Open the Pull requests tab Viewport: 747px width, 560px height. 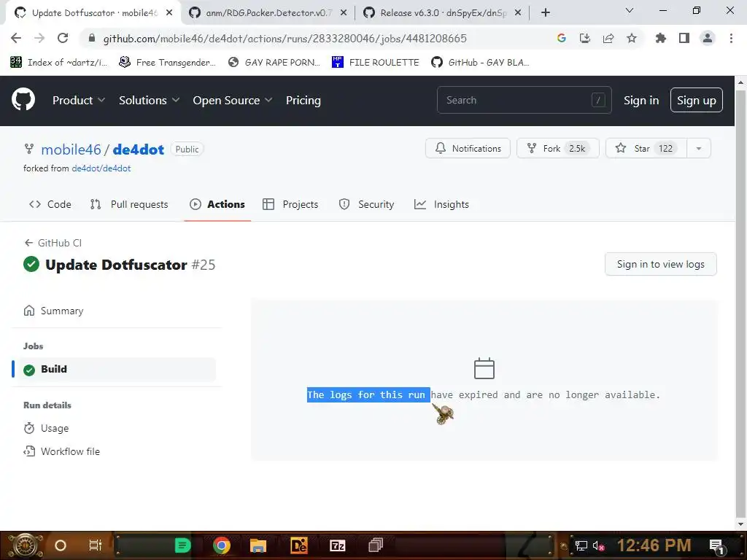[129, 204]
